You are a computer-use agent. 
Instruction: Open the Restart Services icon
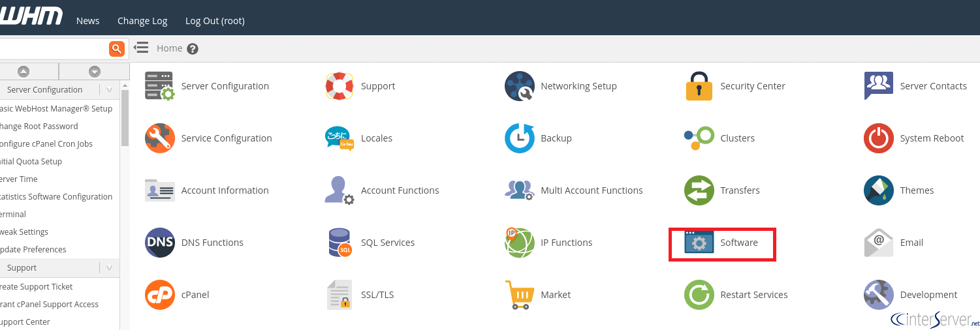(699, 295)
